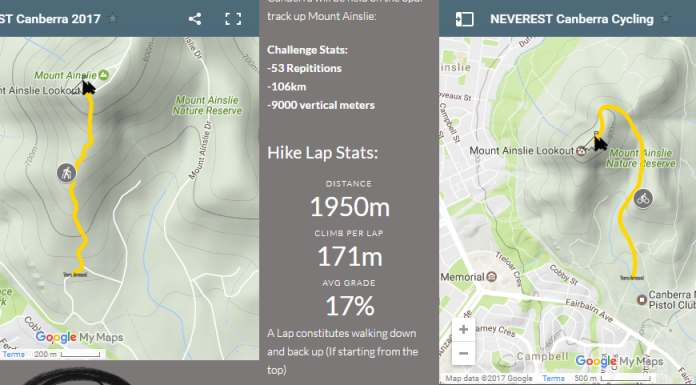This screenshot has width=696, height=385.
Task: Click Mount Ainslie Lookout camera icon
Action: [x=581, y=151]
